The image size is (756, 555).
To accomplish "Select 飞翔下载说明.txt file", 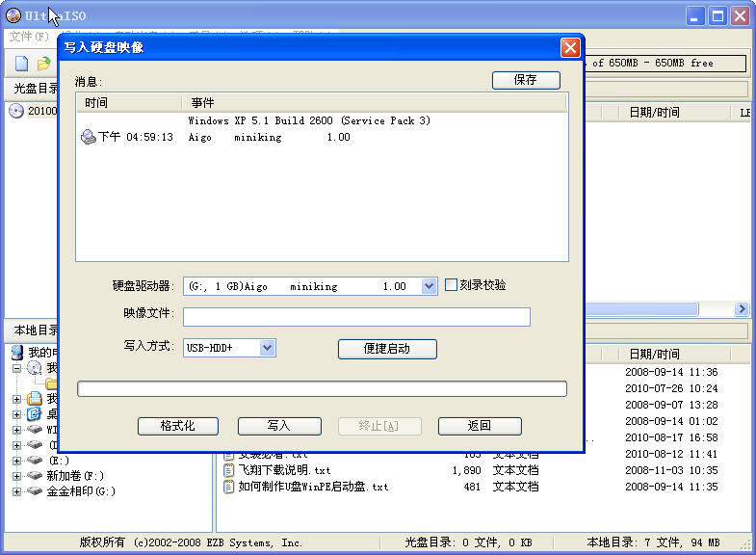I will click(284, 470).
